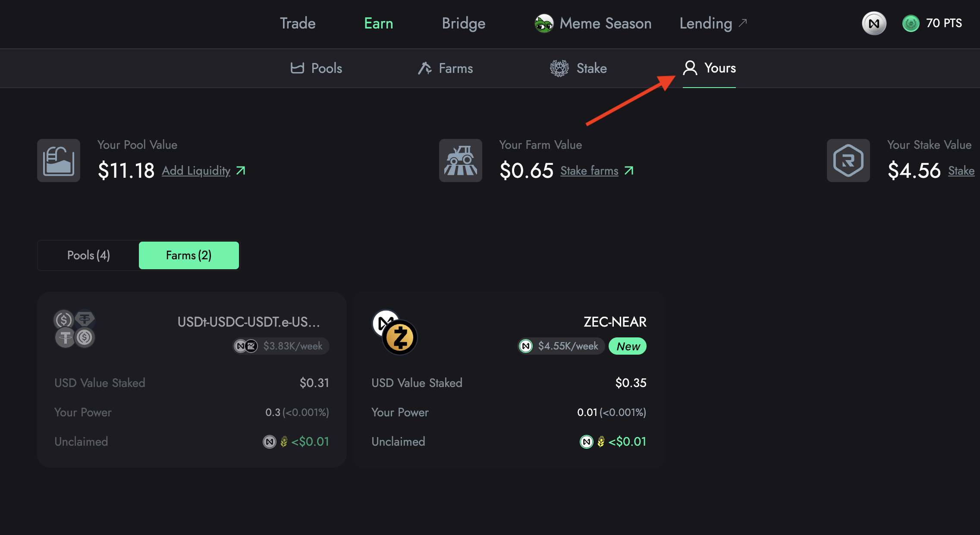Click the NEAR wallet avatar icon
The width and height of the screenshot is (980, 535).
[x=874, y=23]
